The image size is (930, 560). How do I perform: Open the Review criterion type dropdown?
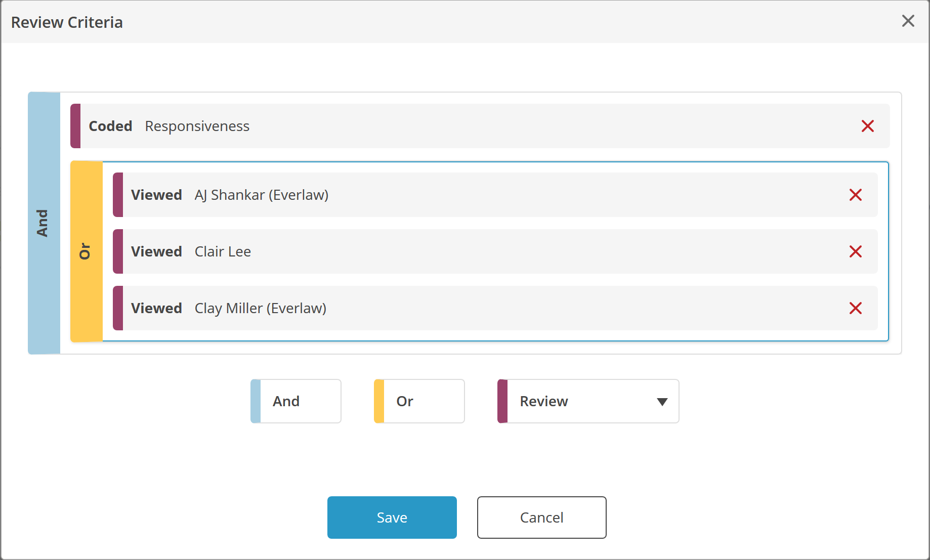[587, 401]
